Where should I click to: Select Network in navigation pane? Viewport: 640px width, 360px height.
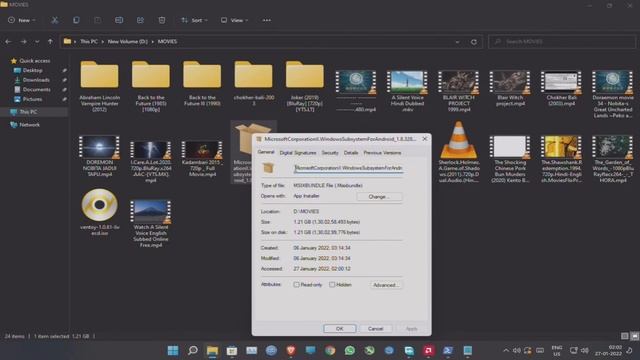pos(29,124)
